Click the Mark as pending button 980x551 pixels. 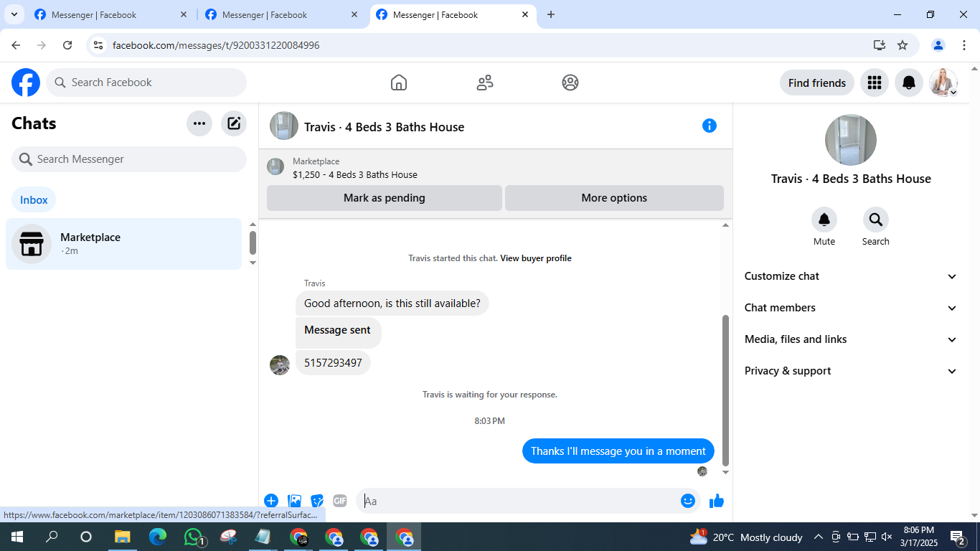385,198
